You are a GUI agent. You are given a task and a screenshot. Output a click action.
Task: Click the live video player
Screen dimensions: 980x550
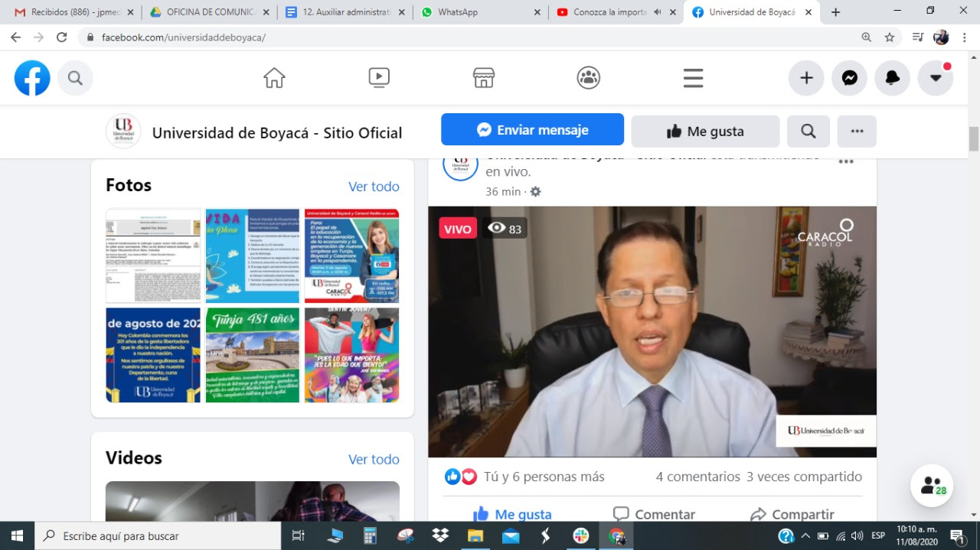(652, 332)
